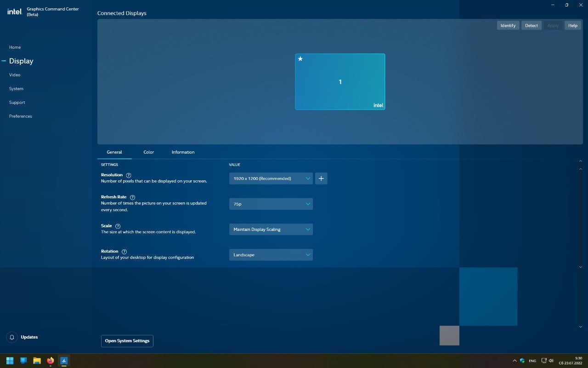Switch to the Information tab
Image resolution: width=588 pixels, height=368 pixels.
point(183,152)
